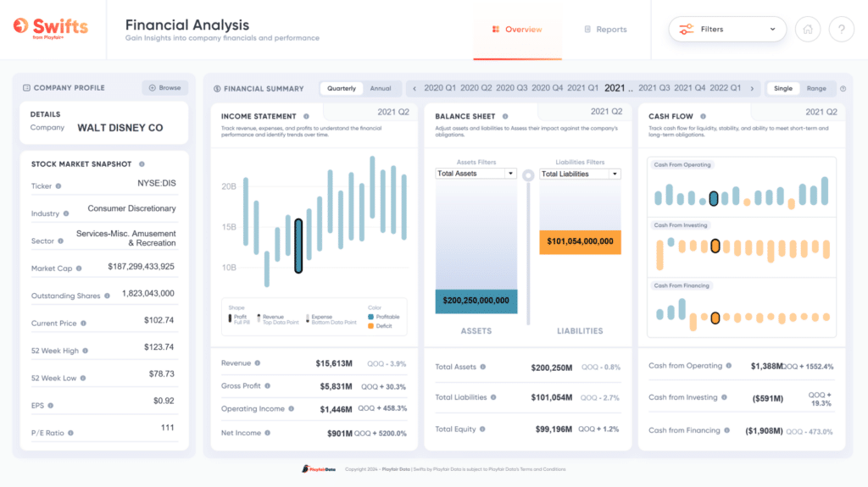Click the Revenue value $15,613M
This screenshot has height=487, width=868.
[x=334, y=363]
